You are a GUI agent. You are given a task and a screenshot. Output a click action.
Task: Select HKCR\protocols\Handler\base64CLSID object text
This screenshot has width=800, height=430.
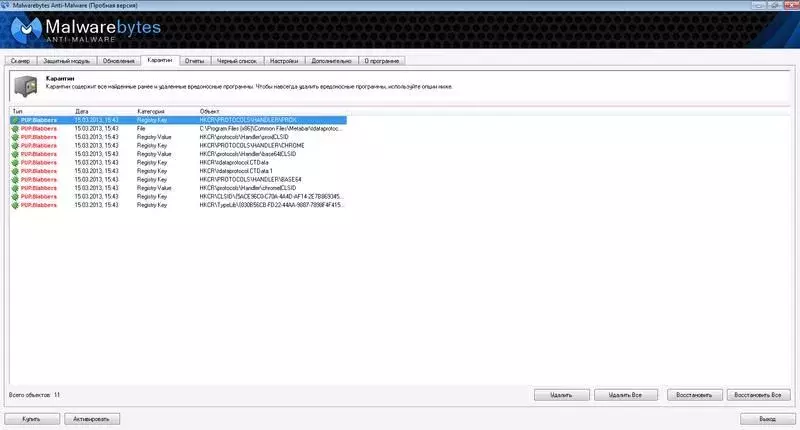[x=247, y=154]
